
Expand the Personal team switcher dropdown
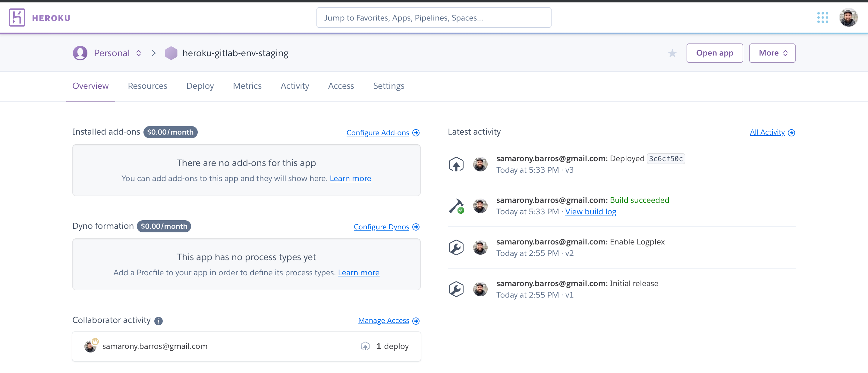(139, 53)
